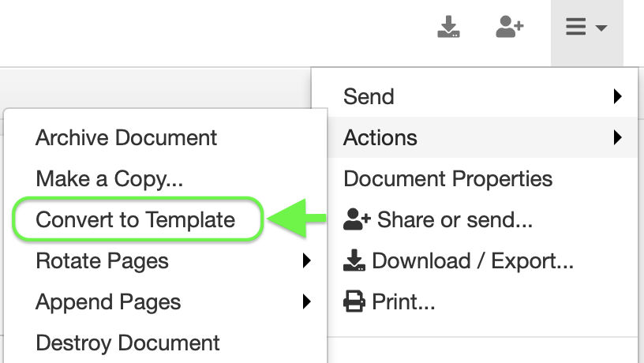The width and height of the screenshot is (644, 363).
Task: Open the Actions menu item
Action: pyautogui.click(x=380, y=138)
